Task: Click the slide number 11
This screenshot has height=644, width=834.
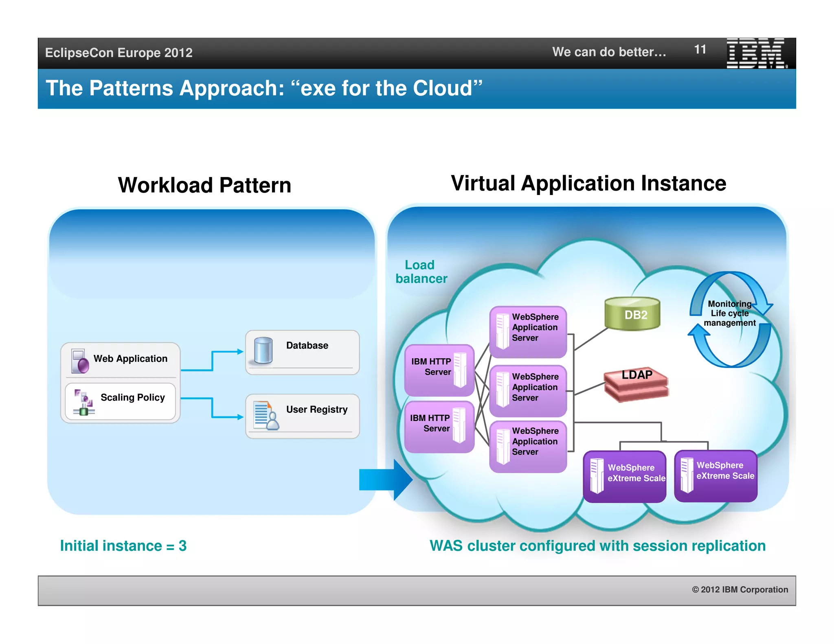Action: tap(700, 50)
